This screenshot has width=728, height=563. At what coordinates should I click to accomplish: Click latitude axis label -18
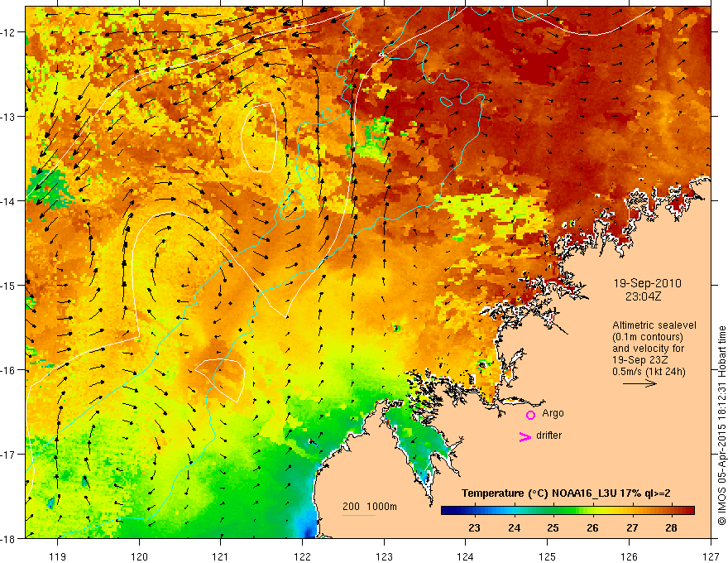click(x=8, y=538)
